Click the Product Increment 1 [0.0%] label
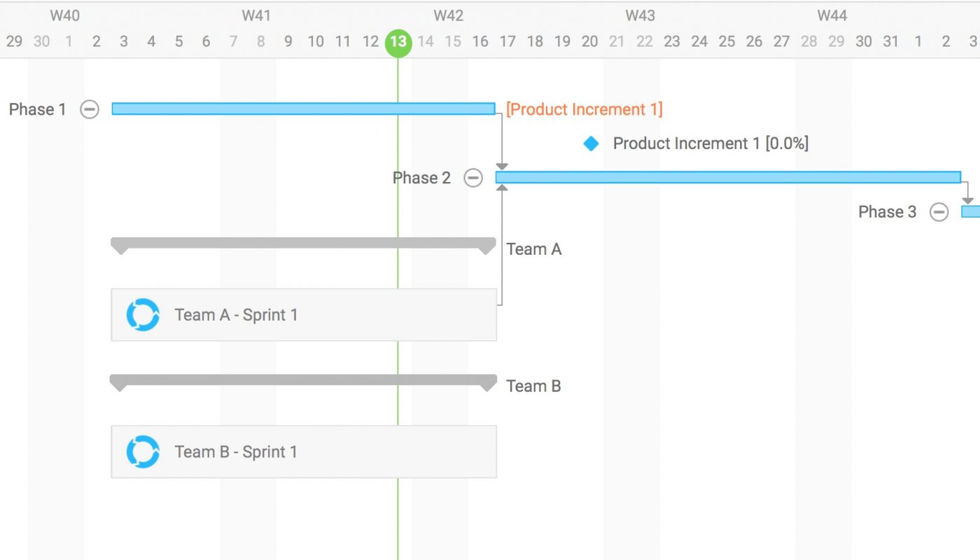 coord(710,143)
